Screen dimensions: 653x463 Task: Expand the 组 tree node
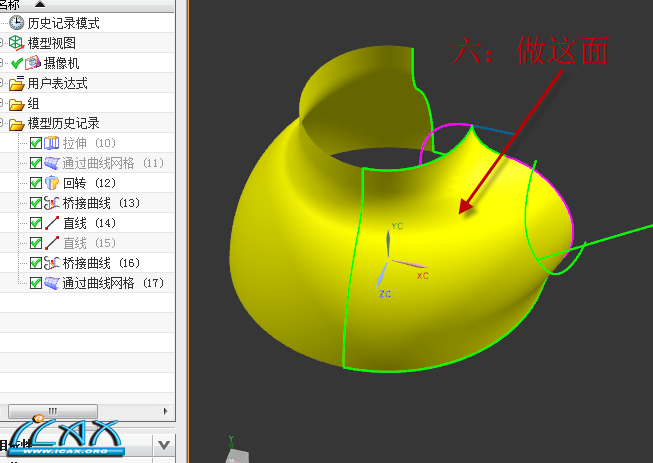click(x=1, y=103)
